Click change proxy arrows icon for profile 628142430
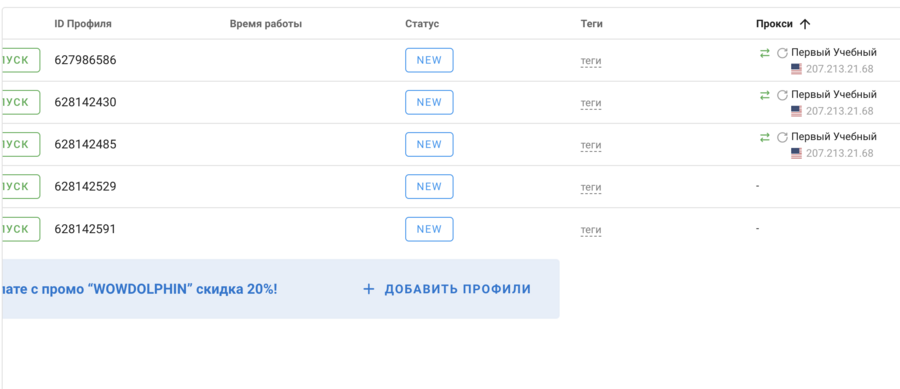The image size is (900, 389). tap(765, 95)
